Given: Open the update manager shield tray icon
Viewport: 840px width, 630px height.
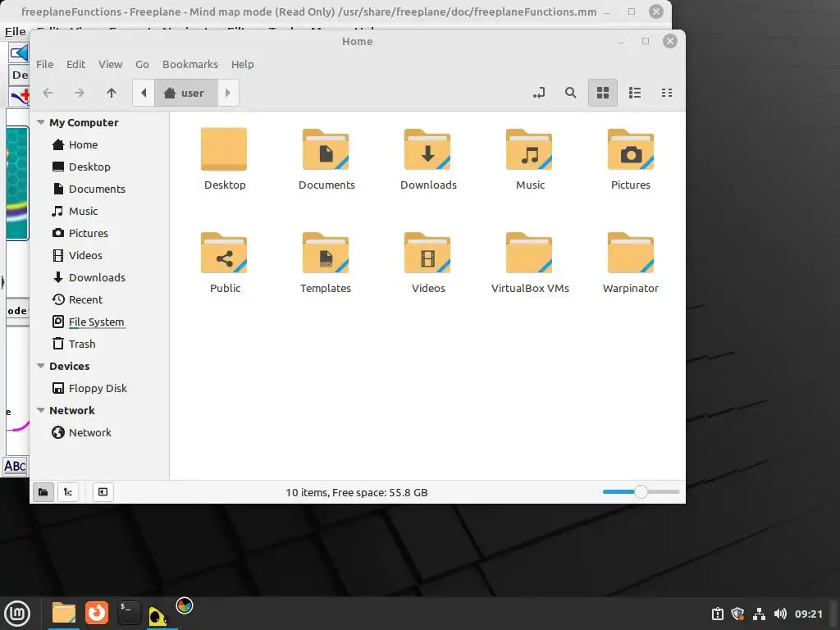Looking at the screenshot, I should 737,614.
